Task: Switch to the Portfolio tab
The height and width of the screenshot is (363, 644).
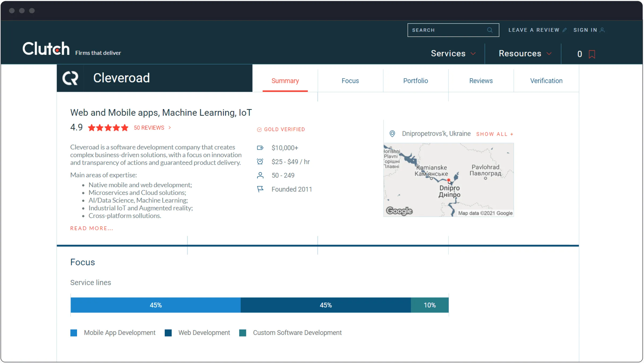Action: tap(415, 81)
